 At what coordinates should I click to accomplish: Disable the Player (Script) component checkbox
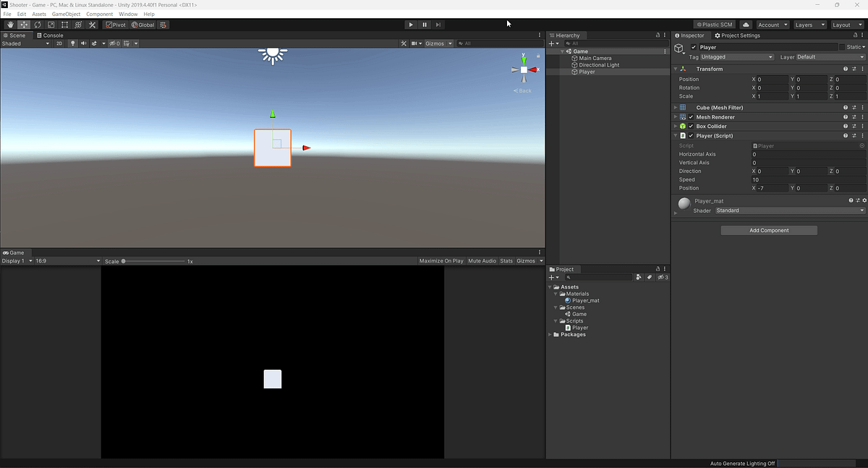tap(691, 135)
